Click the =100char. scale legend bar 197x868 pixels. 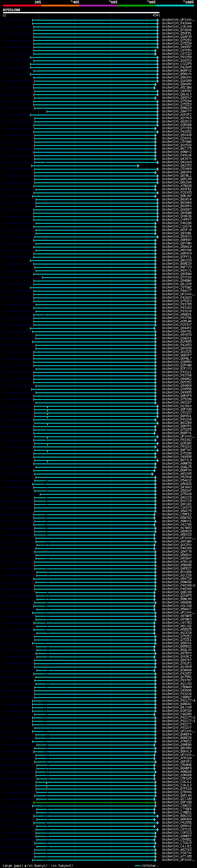click(138, 866)
